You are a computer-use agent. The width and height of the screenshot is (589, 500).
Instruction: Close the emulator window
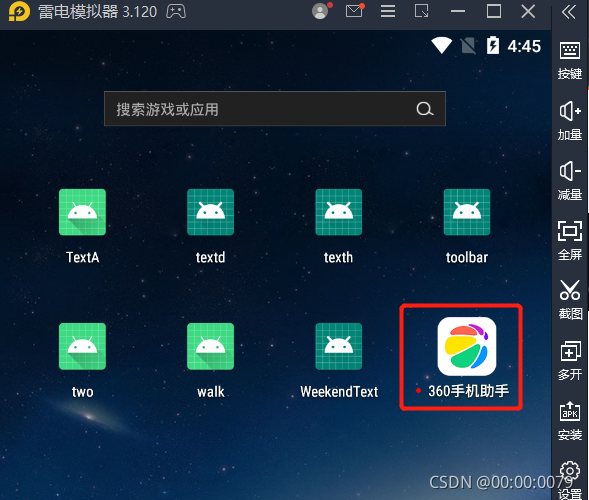pos(528,11)
